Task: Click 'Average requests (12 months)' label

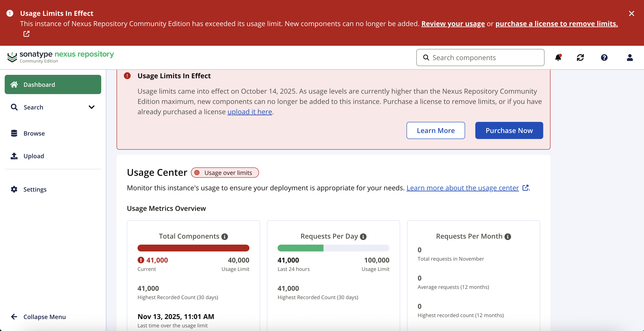Action: pyautogui.click(x=453, y=287)
